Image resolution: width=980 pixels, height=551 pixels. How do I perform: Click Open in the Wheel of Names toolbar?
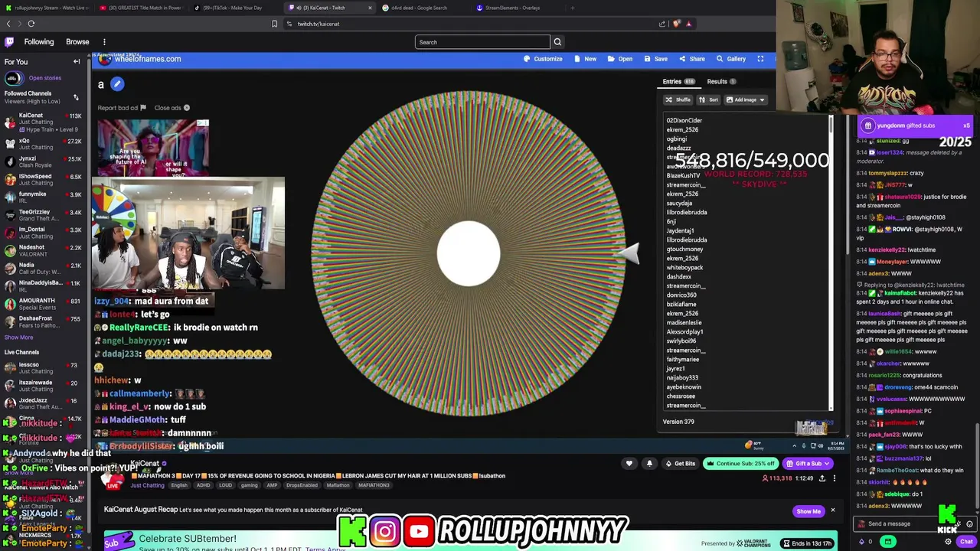pos(620,59)
